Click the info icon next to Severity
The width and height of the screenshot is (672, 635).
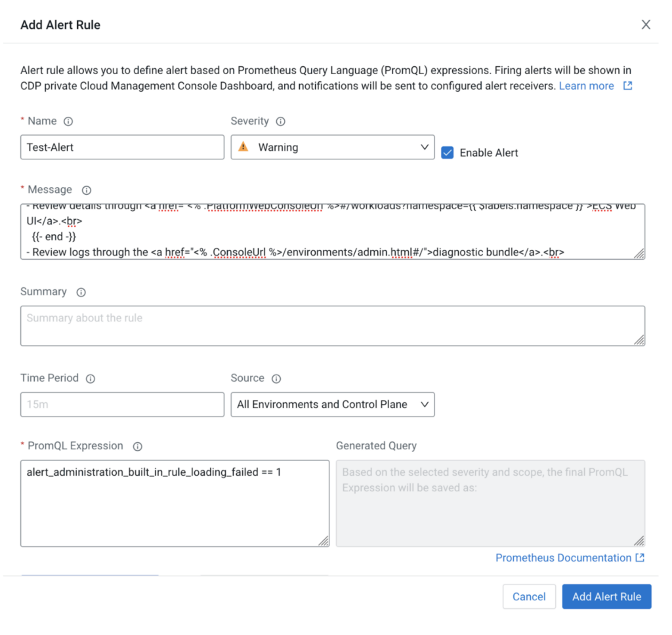click(280, 121)
